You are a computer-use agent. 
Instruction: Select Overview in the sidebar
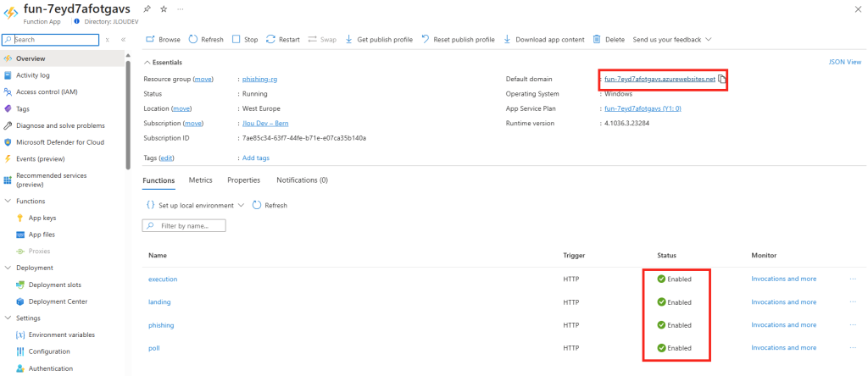click(63, 58)
